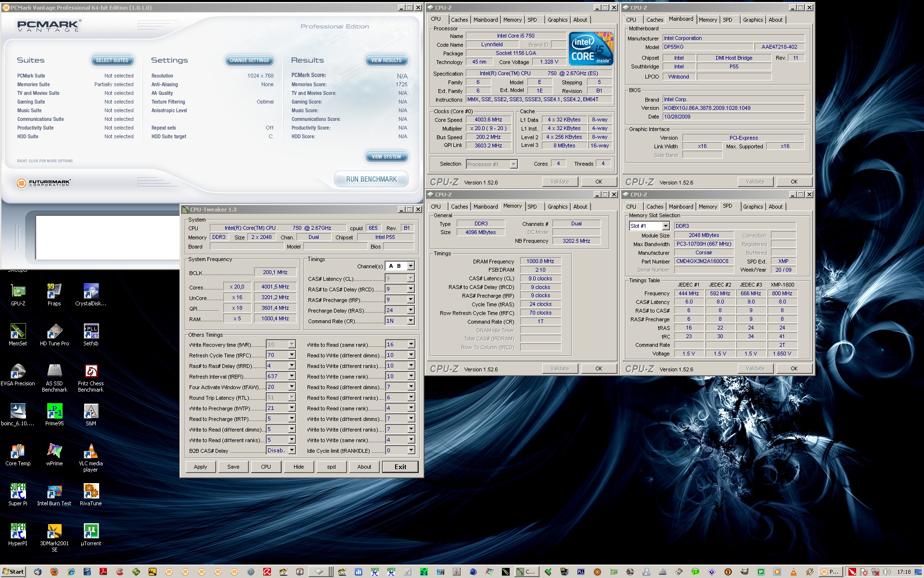Launch VLC media player shortcut
Image resolution: width=924 pixels, height=578 pixels.
(90, 452)
